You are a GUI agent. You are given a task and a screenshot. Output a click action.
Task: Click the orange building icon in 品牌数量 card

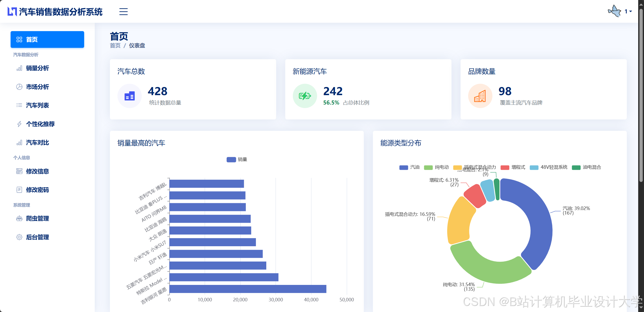pos(480,96)
